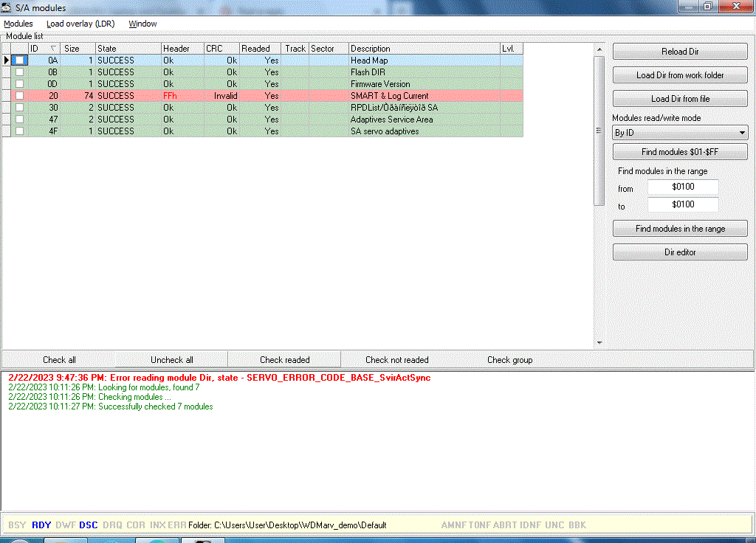Click the BSY status indicator
Image resolution: width=756 pixels, height=543 pixels.
pyautogui.click(x=17, y=525)
